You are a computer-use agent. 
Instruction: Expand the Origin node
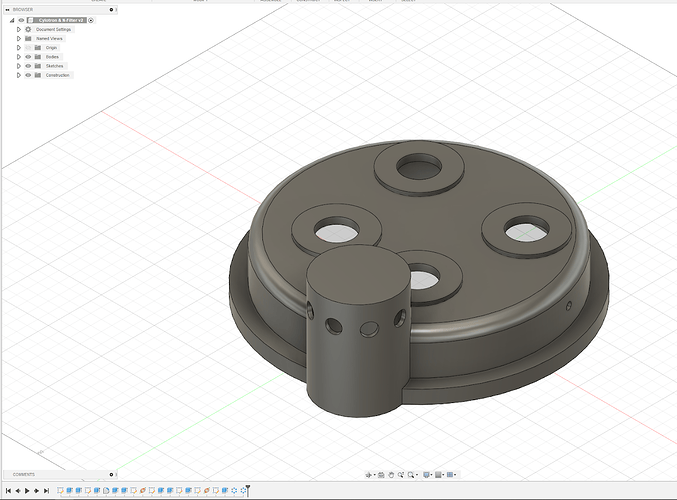(19, 47)
